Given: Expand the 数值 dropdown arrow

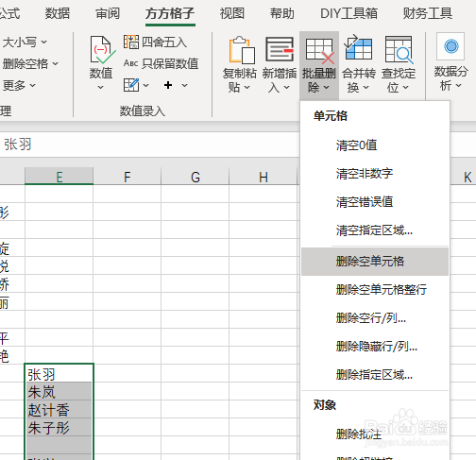Looking at the screenshot, I should tap(100, 87).
